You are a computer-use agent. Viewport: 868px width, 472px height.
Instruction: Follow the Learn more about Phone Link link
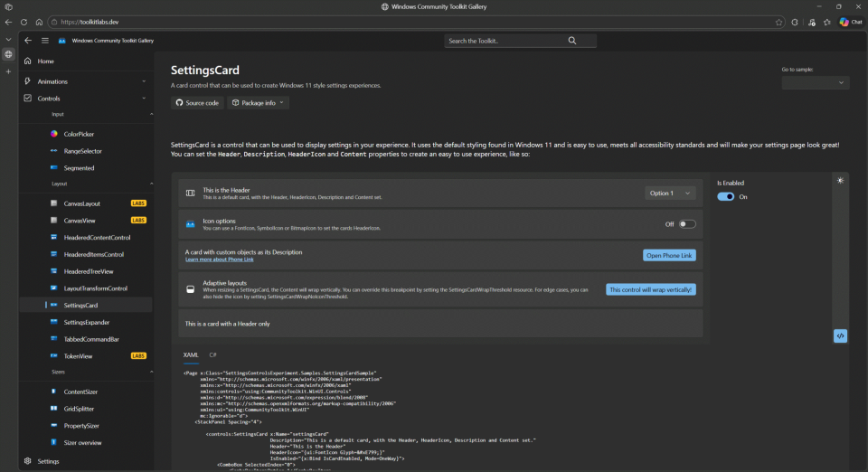(x=219, y=260)
